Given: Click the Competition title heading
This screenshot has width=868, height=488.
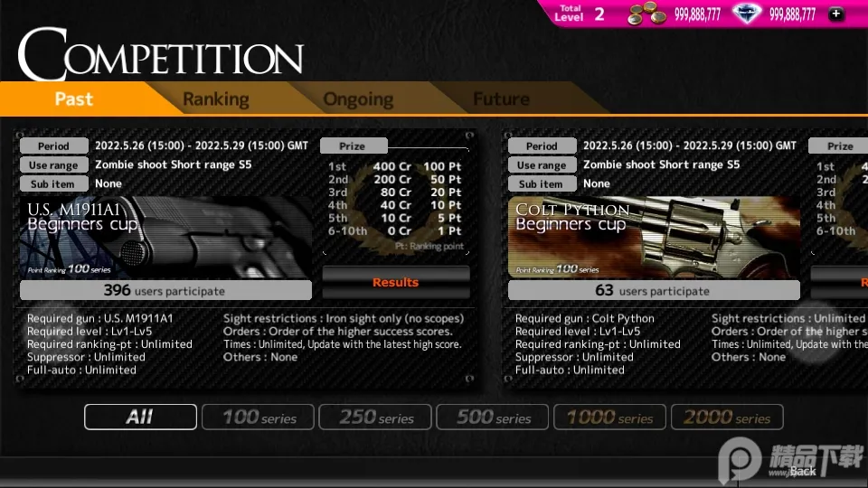Looking at the screenshot, I should 161,54.
